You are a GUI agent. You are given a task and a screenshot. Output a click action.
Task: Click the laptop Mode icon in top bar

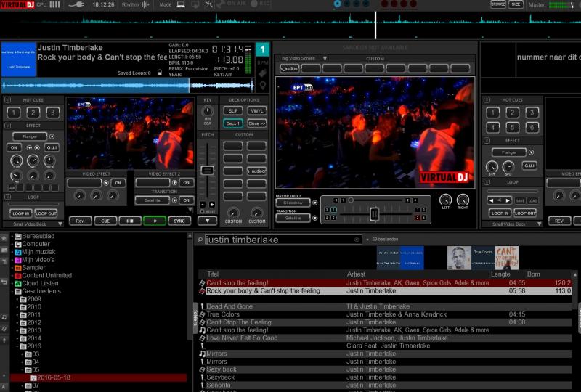click(x=181, y=4)
